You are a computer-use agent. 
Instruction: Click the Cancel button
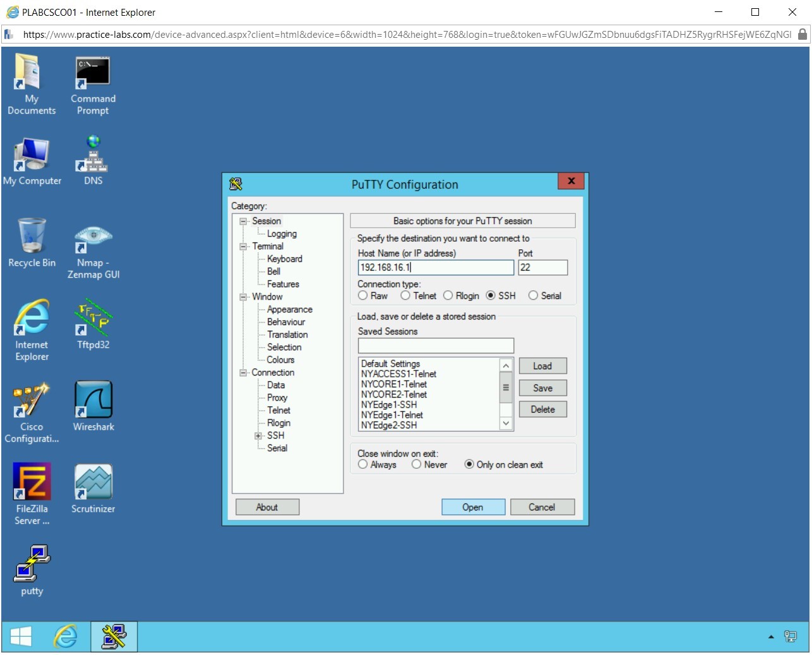tap(542, 507)
